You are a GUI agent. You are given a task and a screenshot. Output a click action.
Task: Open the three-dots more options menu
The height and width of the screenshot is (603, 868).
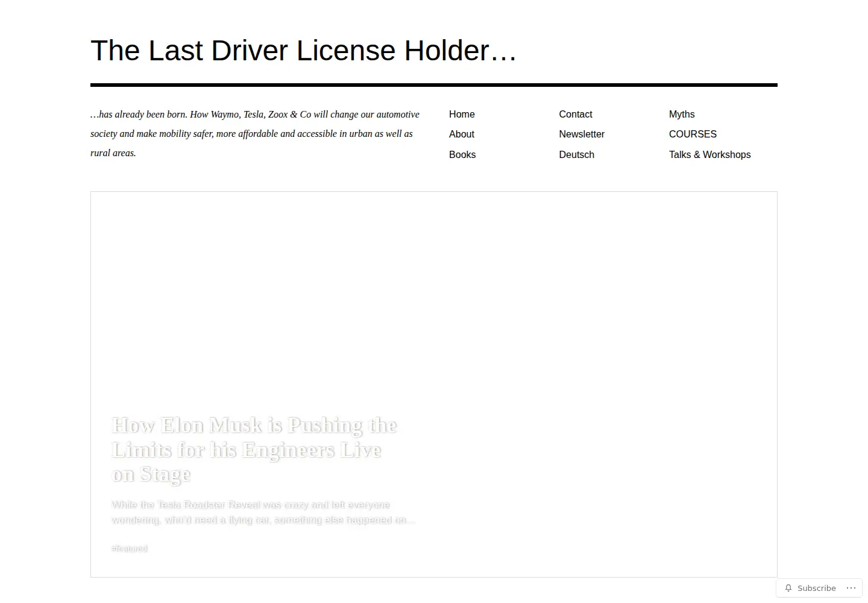click(851, 588)
